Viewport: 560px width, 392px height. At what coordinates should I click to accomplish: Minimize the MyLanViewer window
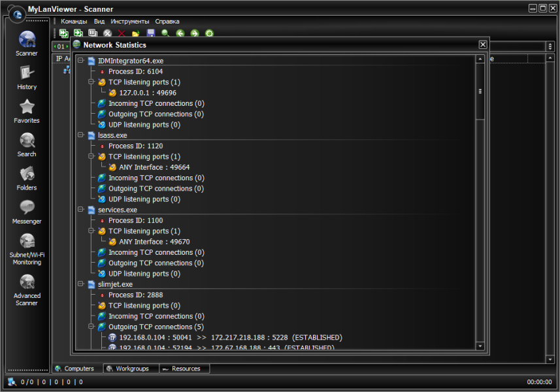533,8
